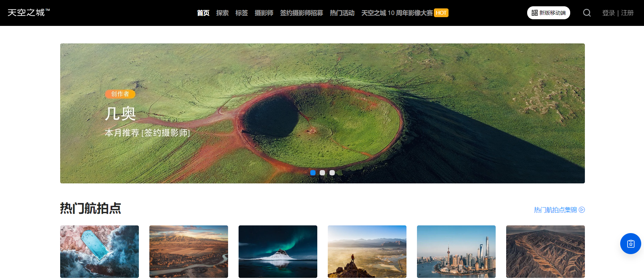Open the blue floating clipboard button

[x=630, y=244]
